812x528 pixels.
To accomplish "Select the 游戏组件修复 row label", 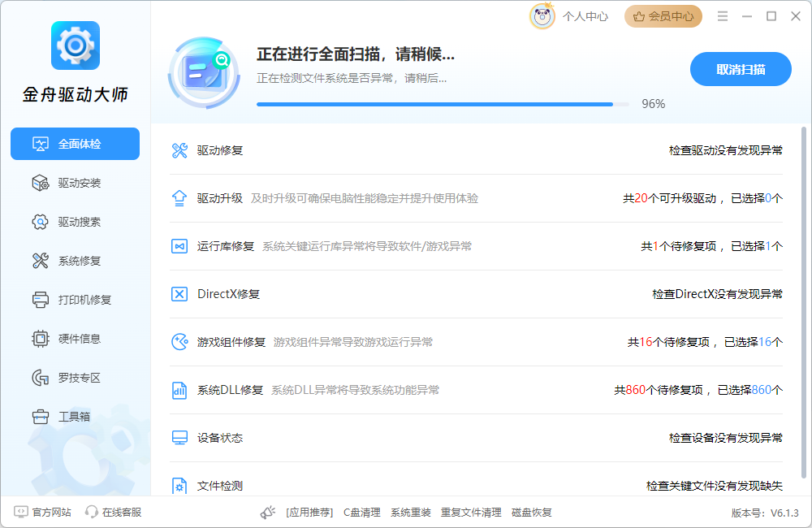I will click(231, 342).
